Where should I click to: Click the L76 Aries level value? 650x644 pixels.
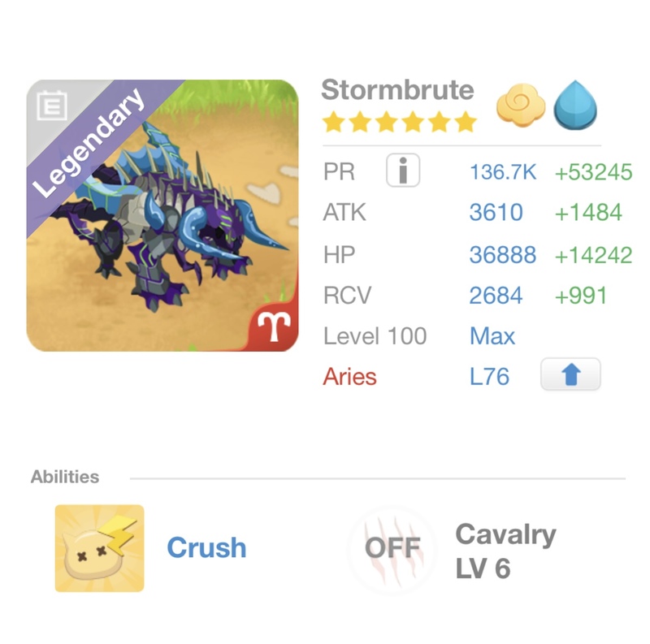489,377
